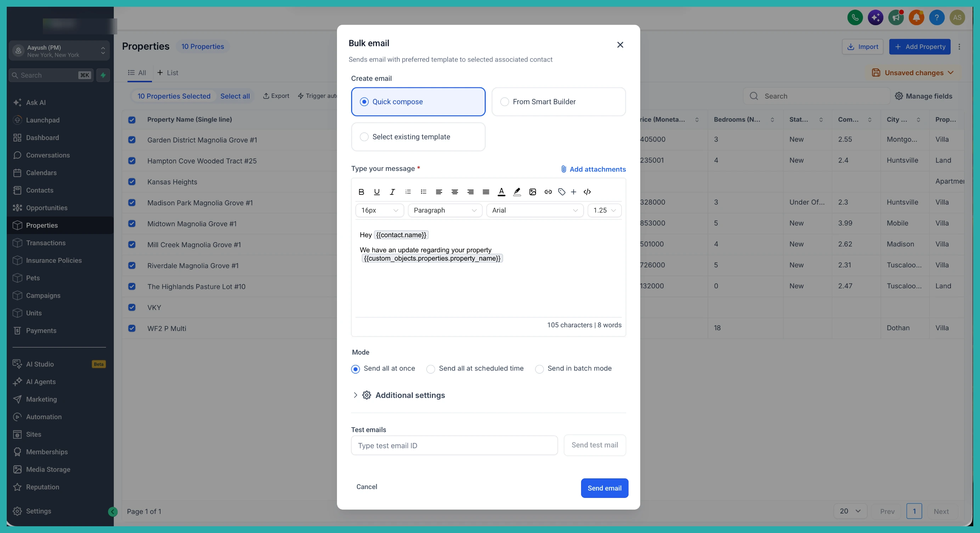The height and width of the screenshot is (533, 980).
Task: Uncheck the Kansas Heights row checkbox
Action: [132, 182]
